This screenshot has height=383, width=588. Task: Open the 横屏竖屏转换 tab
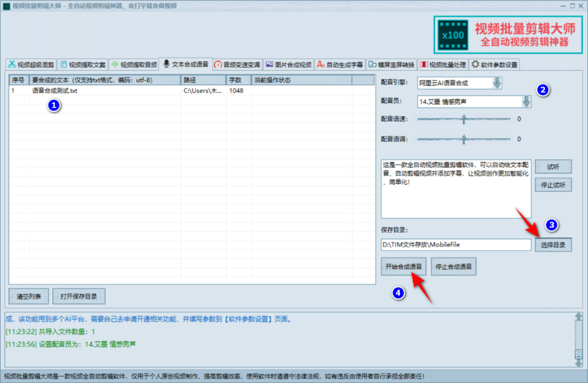coord(391,64)
